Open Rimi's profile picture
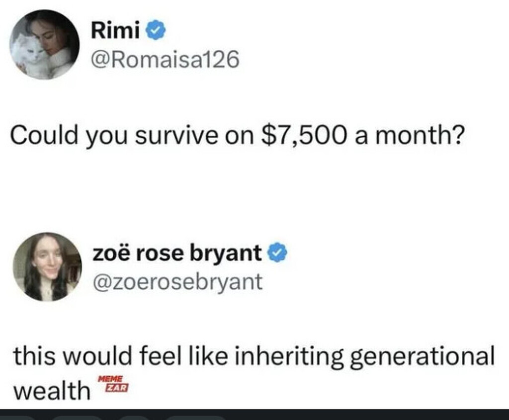 [x=45, y=45]
